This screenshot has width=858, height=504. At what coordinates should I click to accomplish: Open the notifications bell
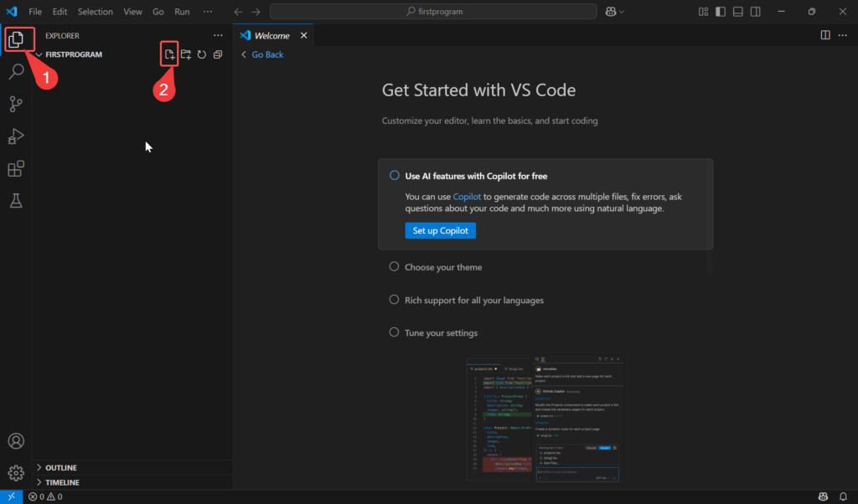click(x=843, y=497)
